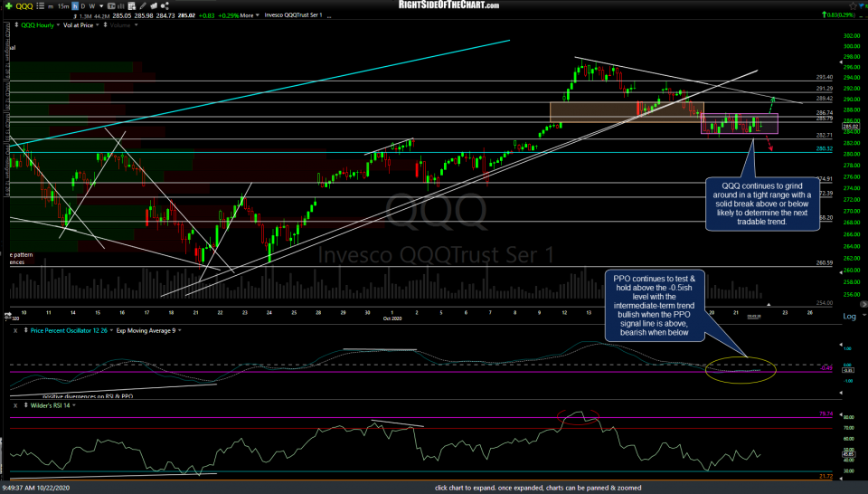This screenshot has height=494, width=868.
Task: Switch to the Weekly 'W' timeframe
Action: pyautogui.click(x=92, y=6)
